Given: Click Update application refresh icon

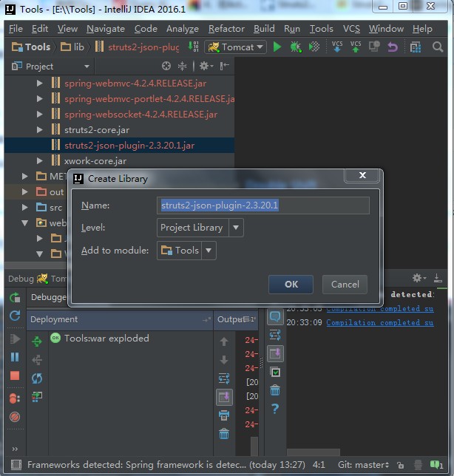Looking at the screenshot, I should coord(15,316).
